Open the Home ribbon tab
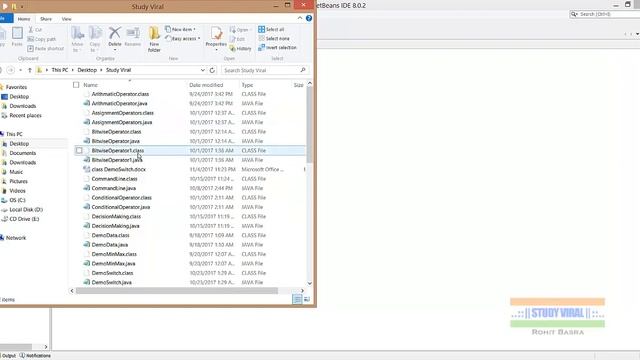The height and width of the screenshot is (360, 640). [24, 19]
